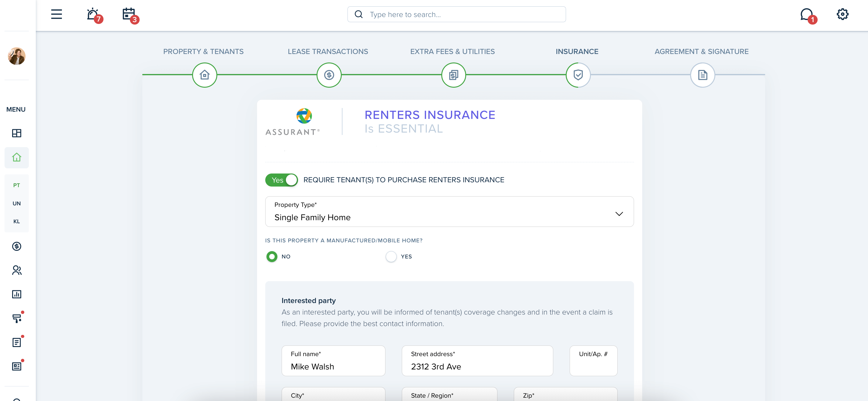Click the Insurance shield step icon

pos(578,75)
